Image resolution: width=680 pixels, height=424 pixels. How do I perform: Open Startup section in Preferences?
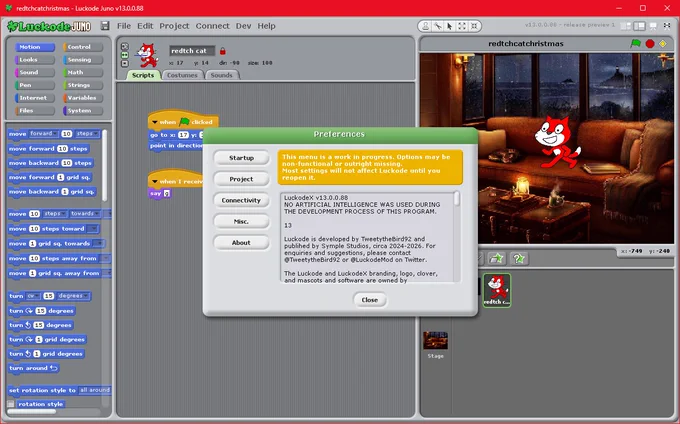click(242, 158)
